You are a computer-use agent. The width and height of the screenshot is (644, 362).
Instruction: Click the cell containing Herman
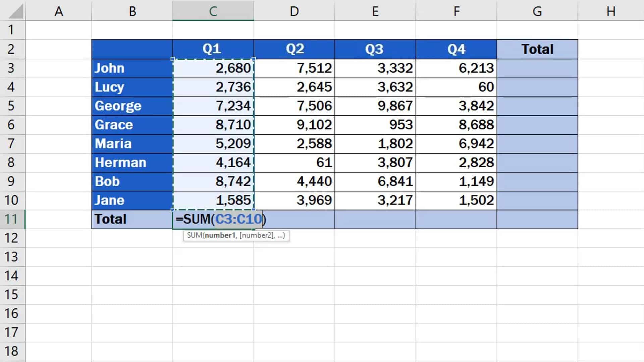[132, 162]
